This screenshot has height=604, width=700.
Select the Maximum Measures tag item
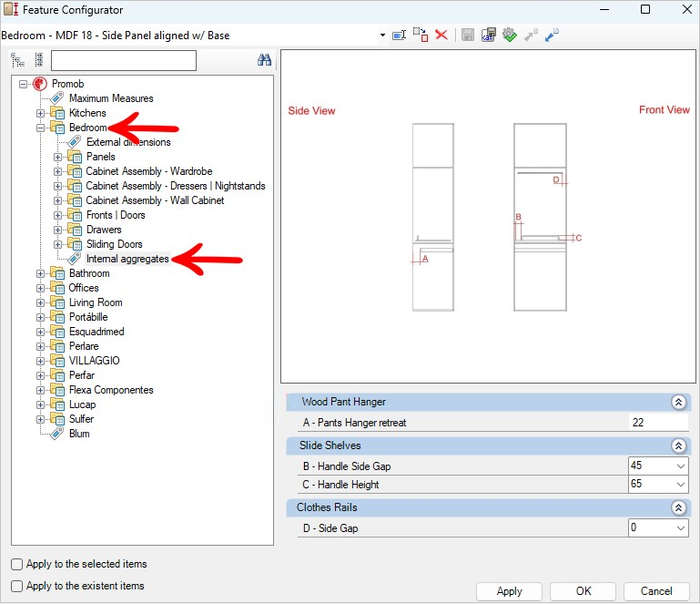coord(111,98)
